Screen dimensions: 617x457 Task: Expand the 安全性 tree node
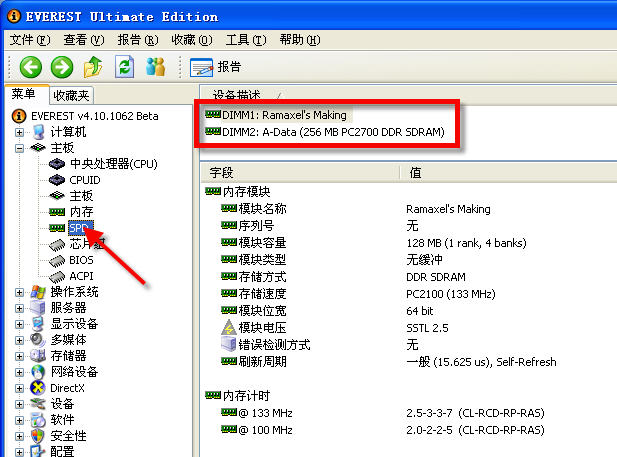coord(19,436)
